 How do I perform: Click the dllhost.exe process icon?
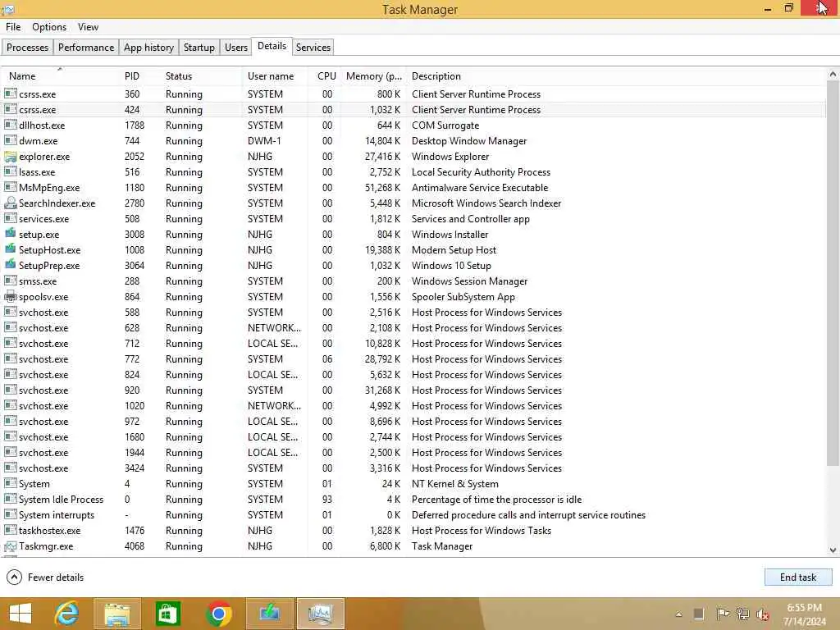(x=10, y=126)
